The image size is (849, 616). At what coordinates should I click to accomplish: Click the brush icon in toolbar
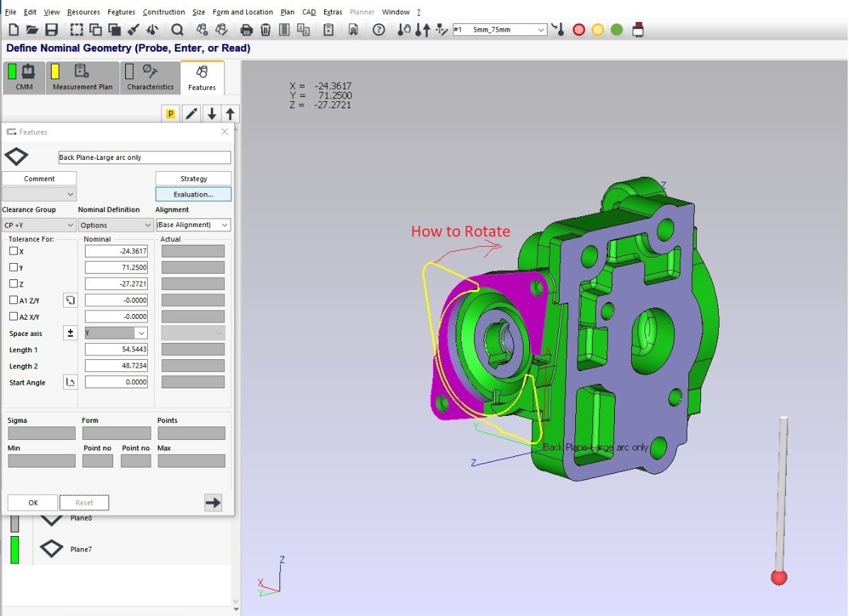pyautogui.click(x=133, y=30)
